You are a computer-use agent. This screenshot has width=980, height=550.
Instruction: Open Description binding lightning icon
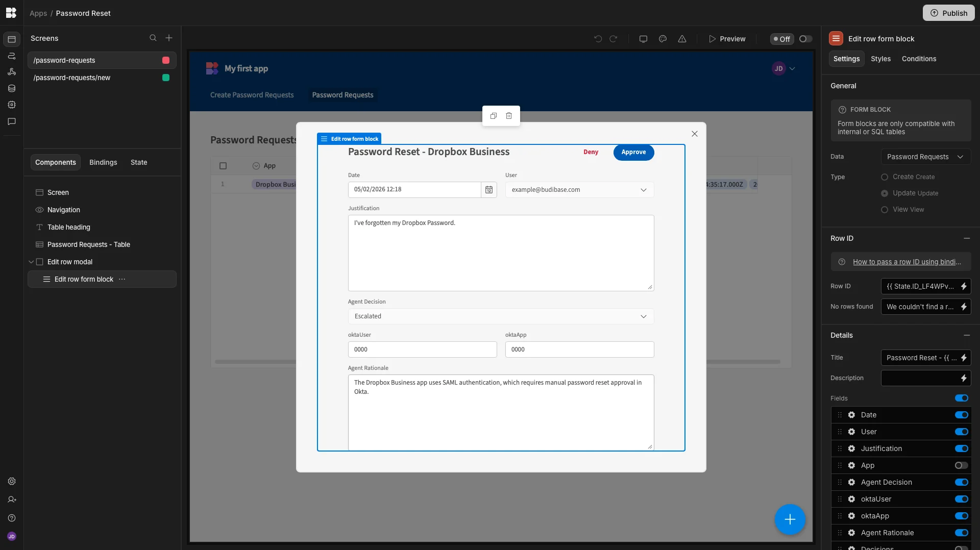click(x=964, y=378)
